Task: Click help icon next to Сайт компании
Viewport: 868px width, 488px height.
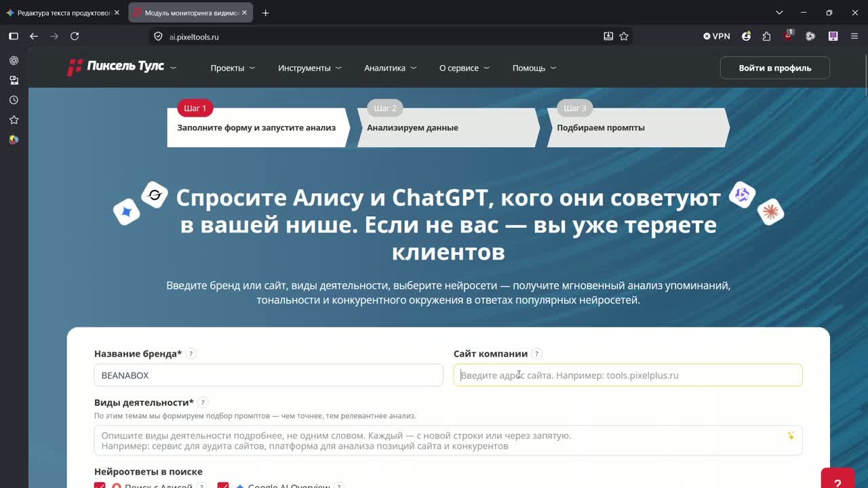Action: tap(537, 354)
